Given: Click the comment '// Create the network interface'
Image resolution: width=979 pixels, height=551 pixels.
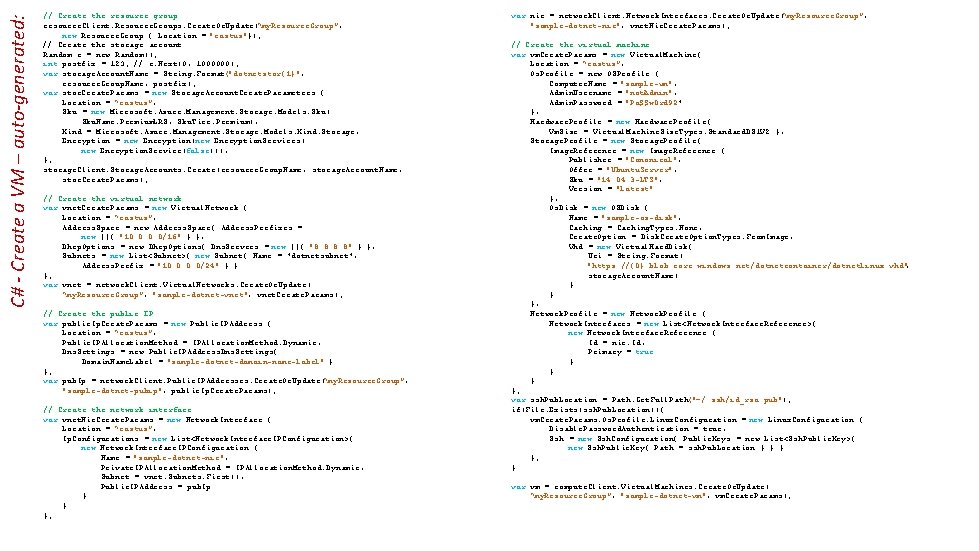Looking at the screenshot, I should (x=117, y=410).
